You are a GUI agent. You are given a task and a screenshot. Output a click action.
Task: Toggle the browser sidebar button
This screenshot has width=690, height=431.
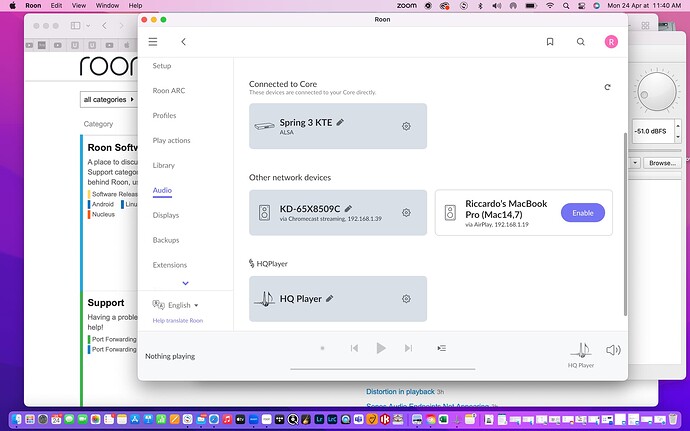pos(76,26)
